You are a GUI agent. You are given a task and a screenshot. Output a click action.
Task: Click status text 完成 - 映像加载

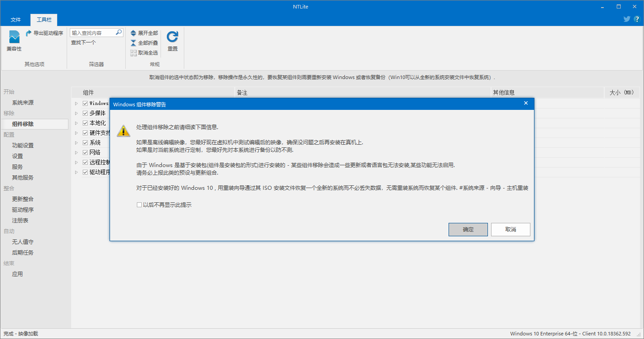[x=21, y=334]
